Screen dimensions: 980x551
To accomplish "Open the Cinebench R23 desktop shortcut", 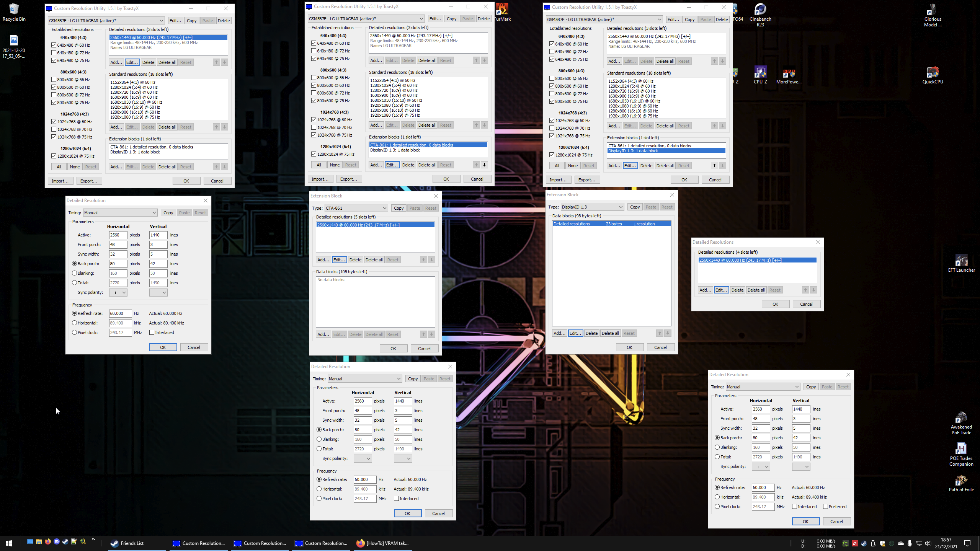I will 760,15.
